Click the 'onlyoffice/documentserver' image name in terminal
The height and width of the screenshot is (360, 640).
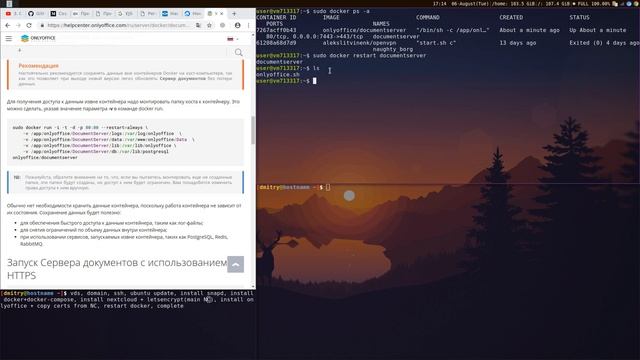click(364, 30)
